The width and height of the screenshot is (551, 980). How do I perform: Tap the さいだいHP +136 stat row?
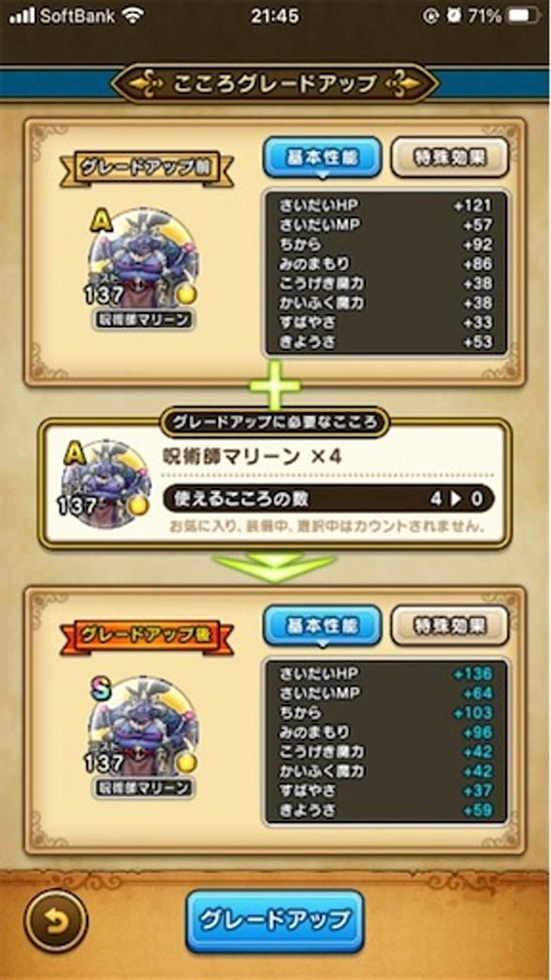386,674
